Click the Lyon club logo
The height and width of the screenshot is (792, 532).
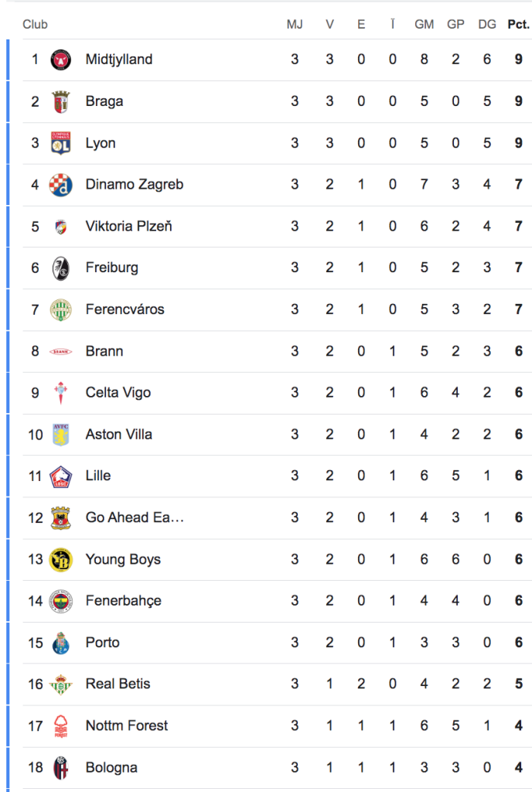tap(61, 143)
